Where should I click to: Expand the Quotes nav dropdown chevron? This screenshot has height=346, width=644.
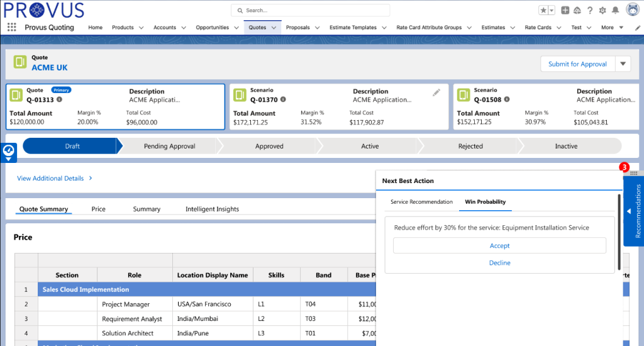coord(274,28)
